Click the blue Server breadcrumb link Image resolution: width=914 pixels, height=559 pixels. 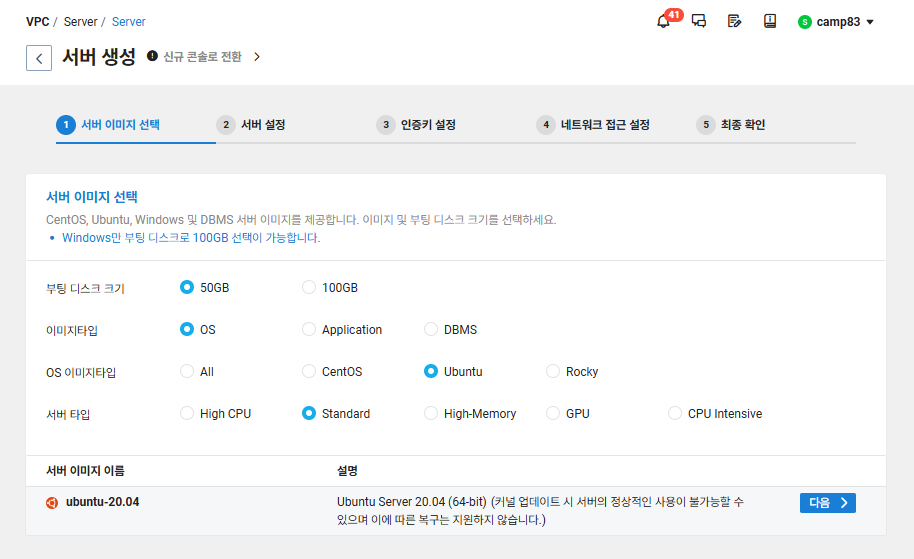coord(128,22)
